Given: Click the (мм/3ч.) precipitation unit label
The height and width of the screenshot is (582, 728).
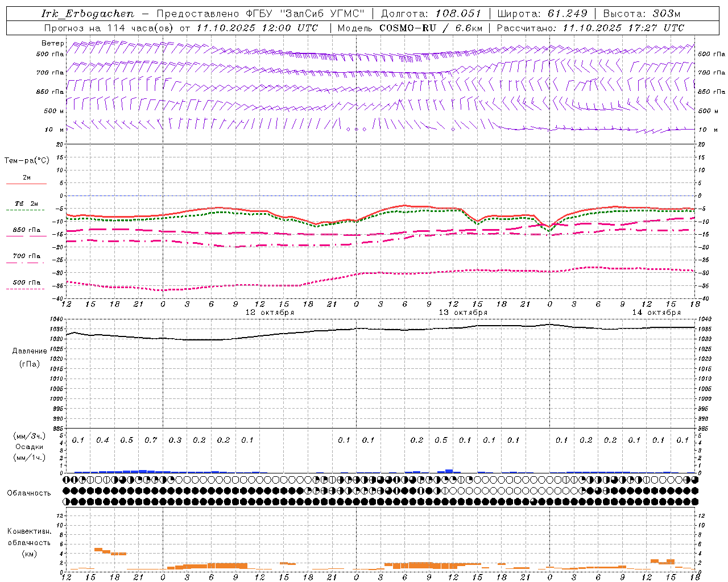Looking at the screenshot, I should tap(30, 436).
